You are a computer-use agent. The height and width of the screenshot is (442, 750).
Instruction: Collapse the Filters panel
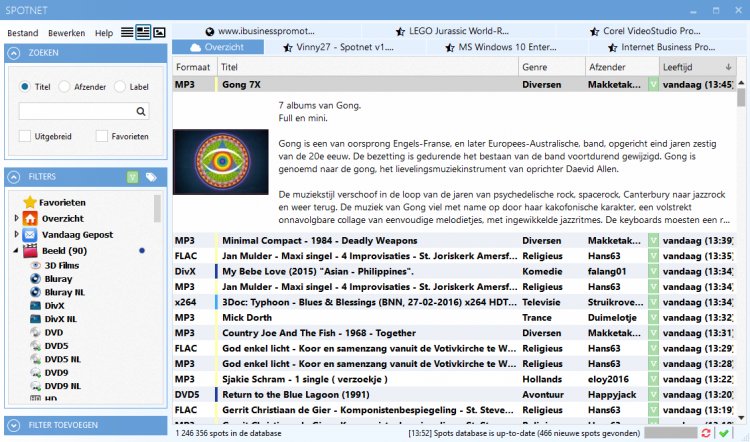click(x=14, y=177)
